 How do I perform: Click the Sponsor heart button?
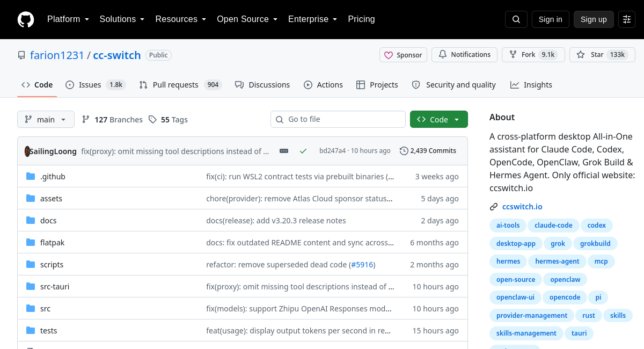pyautogui.click(x=404, y=55)
